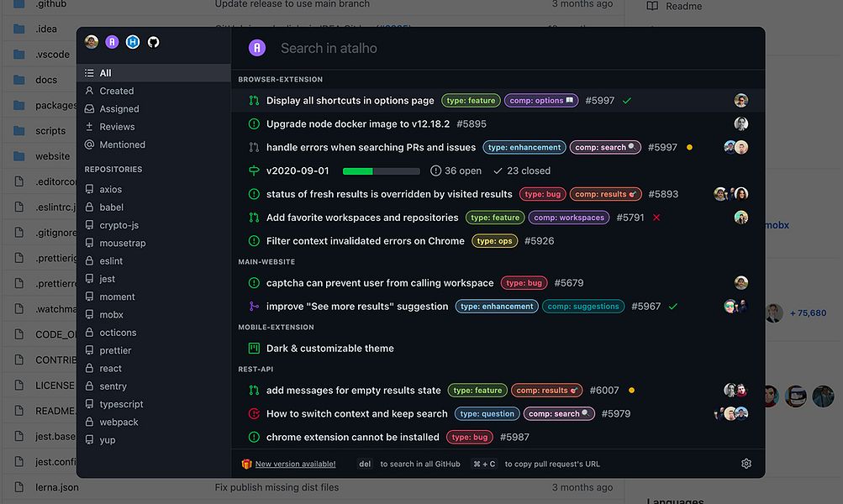Click the GitHub octocat icon

point(153,42)
